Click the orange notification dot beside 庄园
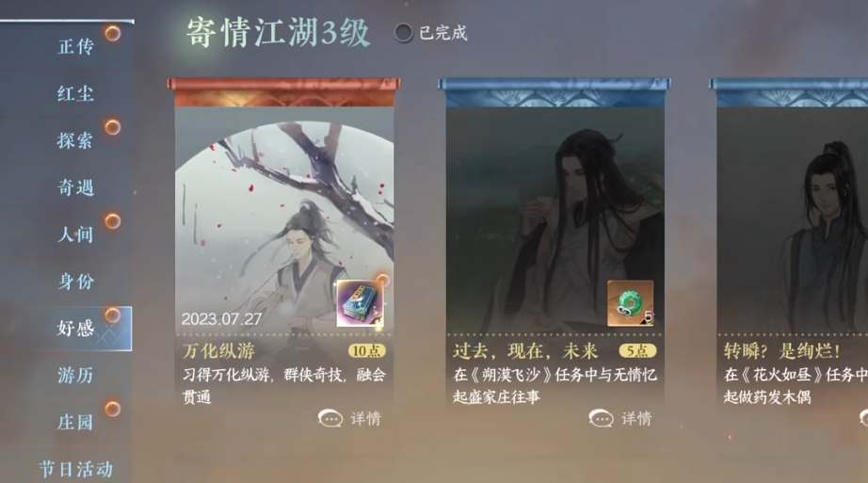Viewport: 868px width, 483px height. [x=113, y=410]
